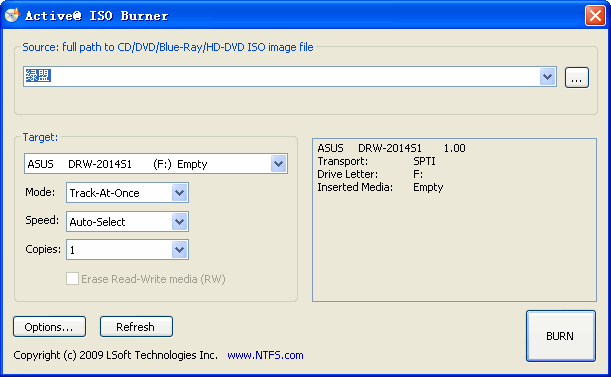Click the Erase Read-Write media (RW) label
Viewport: 611px width, 377px height.
tap(153, 279)
